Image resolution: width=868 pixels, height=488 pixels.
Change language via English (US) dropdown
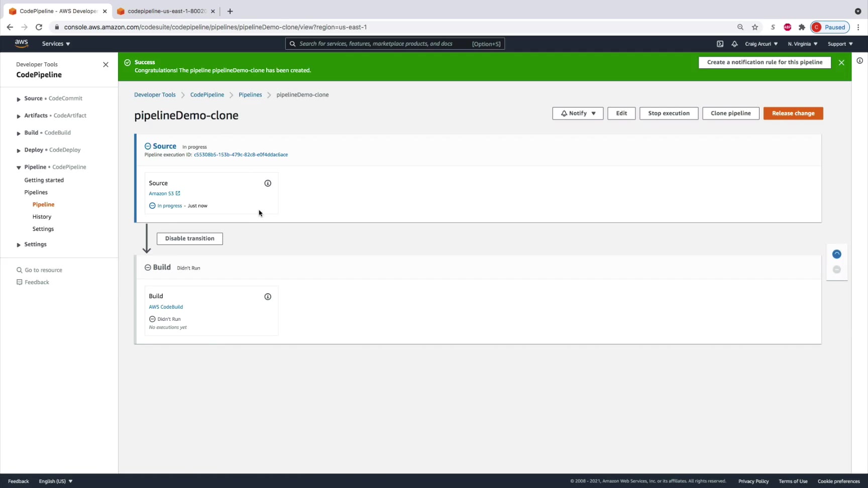click(56, 481)
